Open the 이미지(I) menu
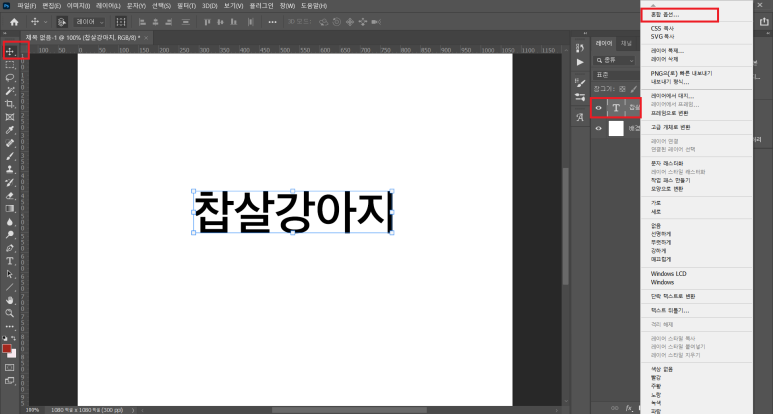773x414 pixels. coord(78,6)
